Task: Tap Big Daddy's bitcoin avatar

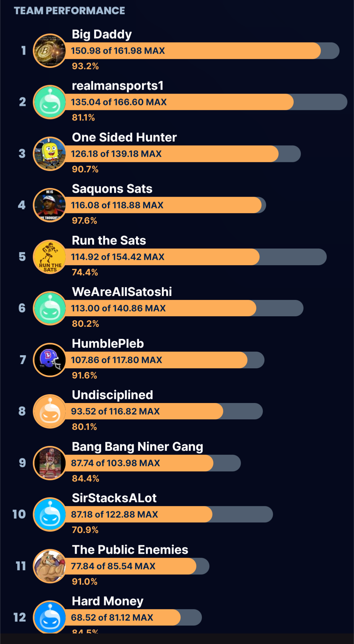Action: (x=50, y=51)
